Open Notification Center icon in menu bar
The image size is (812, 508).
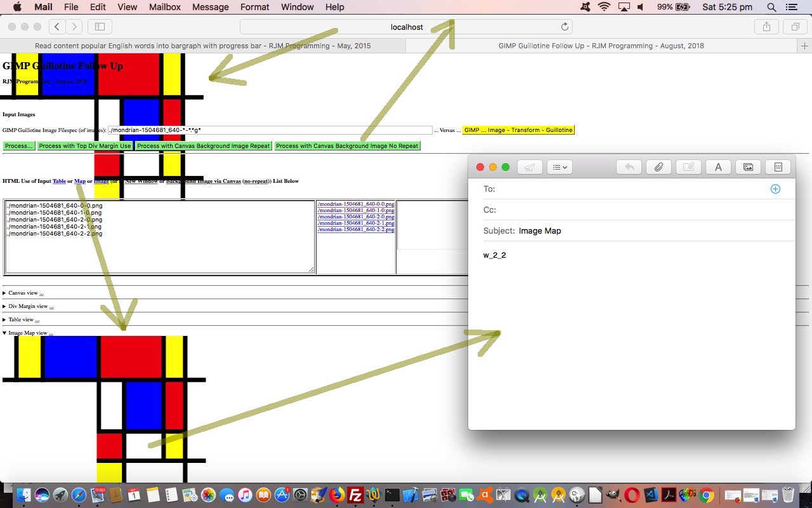click(791, 7)
